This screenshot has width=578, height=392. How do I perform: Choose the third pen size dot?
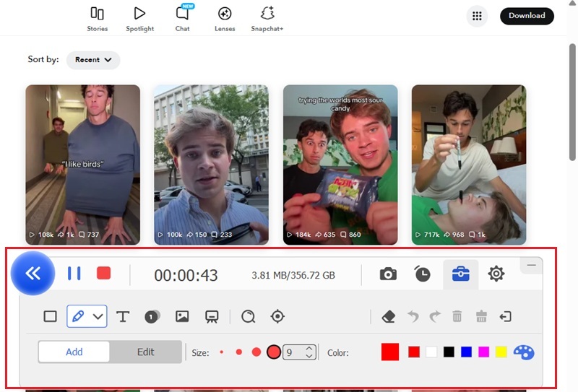click(256, 352)
